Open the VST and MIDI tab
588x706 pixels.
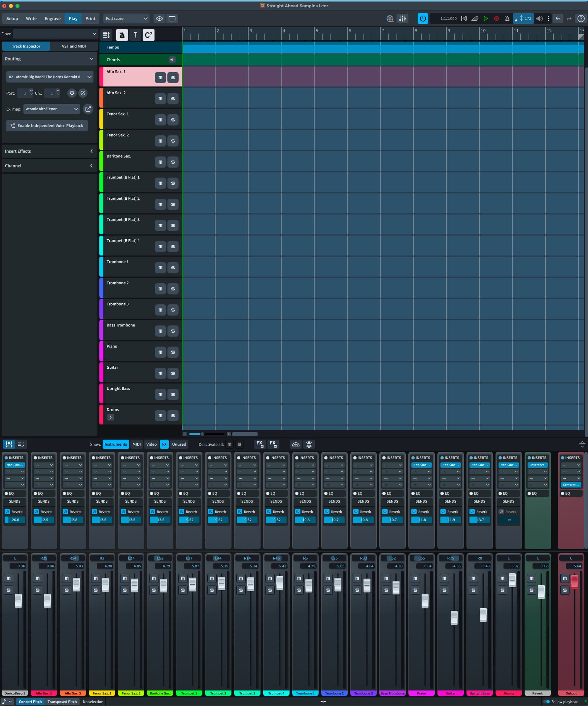(x=74, y=47)
